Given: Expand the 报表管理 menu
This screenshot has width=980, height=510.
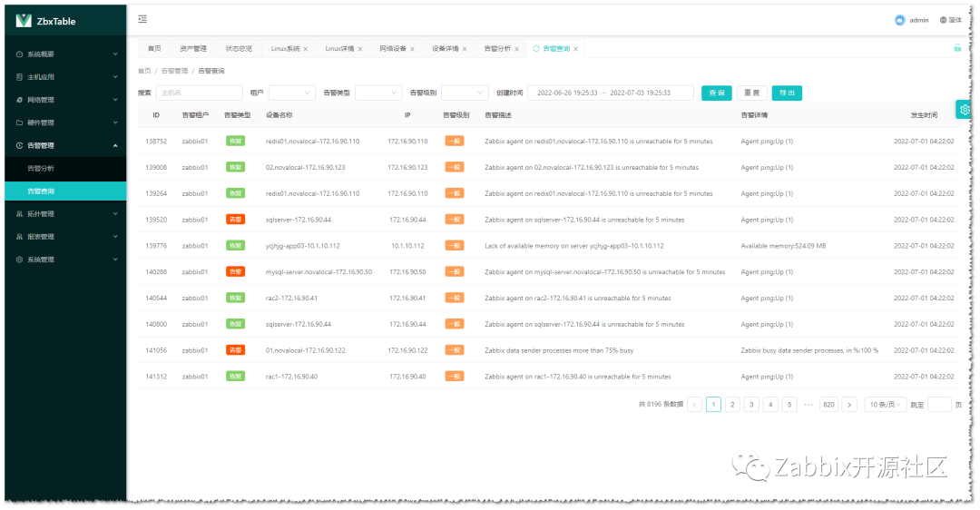Looking at the screenshot, I should coord(115,237).
